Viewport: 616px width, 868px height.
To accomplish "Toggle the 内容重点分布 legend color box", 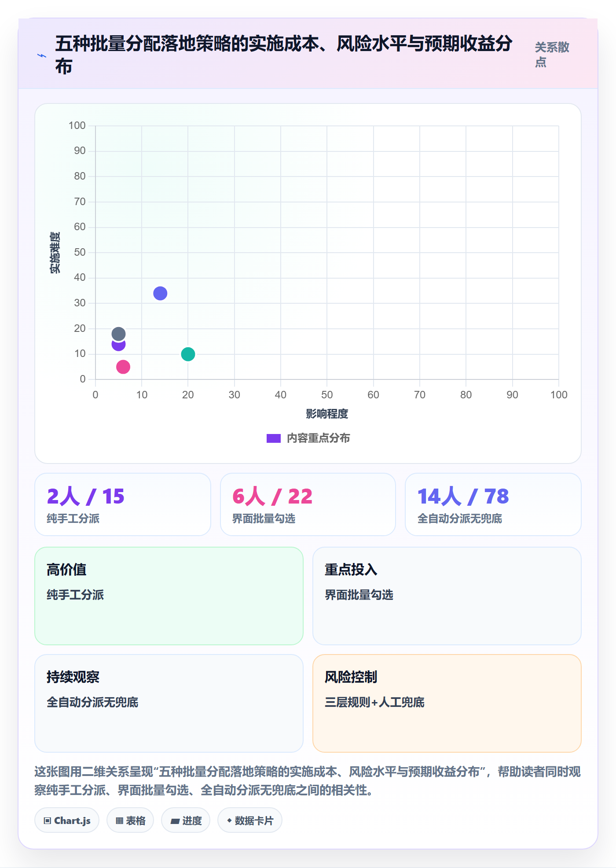I will point(273,438).
